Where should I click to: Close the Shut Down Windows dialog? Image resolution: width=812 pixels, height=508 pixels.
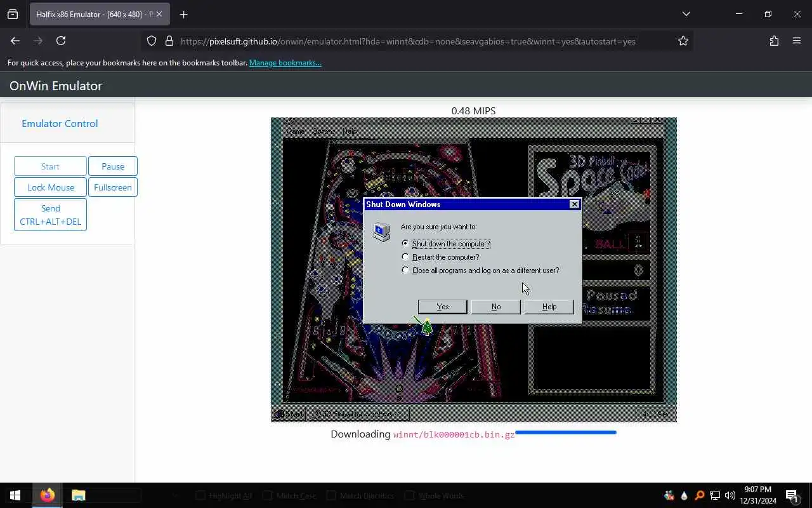pos(575,204)
